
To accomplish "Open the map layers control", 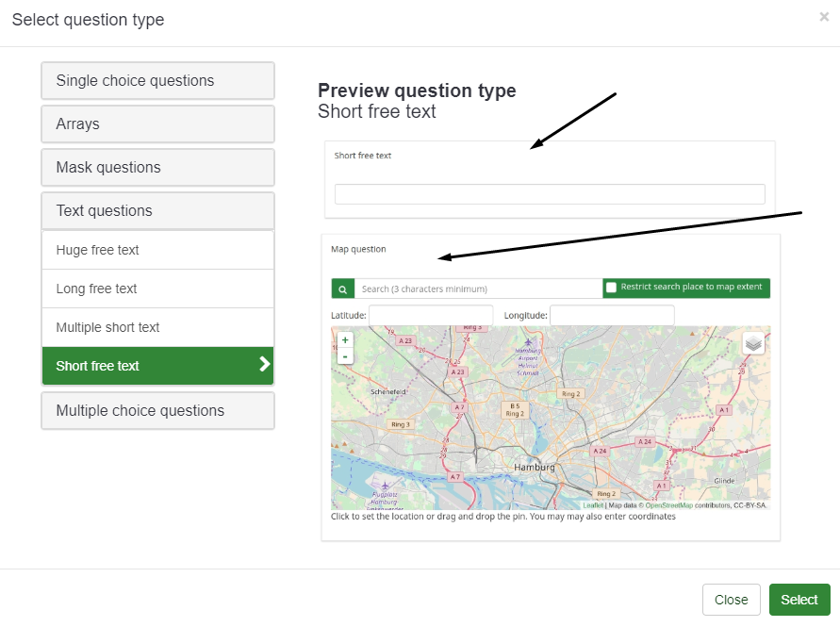I will (x=753, y=343).
